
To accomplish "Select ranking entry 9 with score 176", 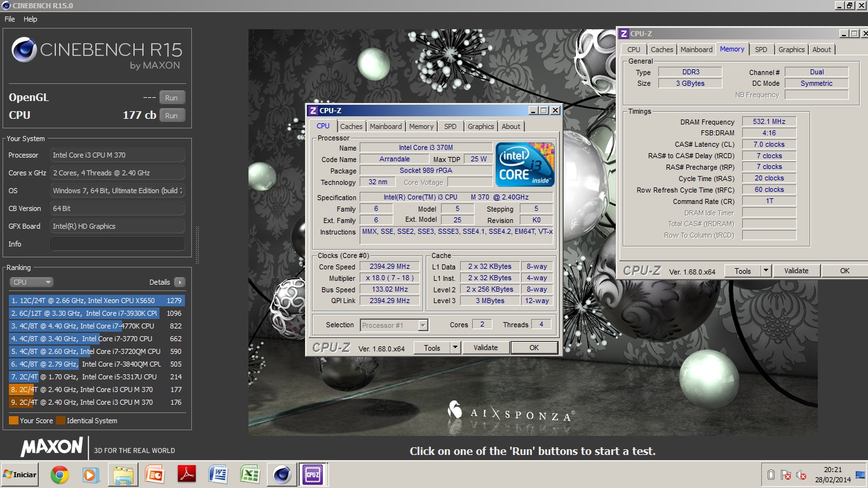I will point(97,402).
